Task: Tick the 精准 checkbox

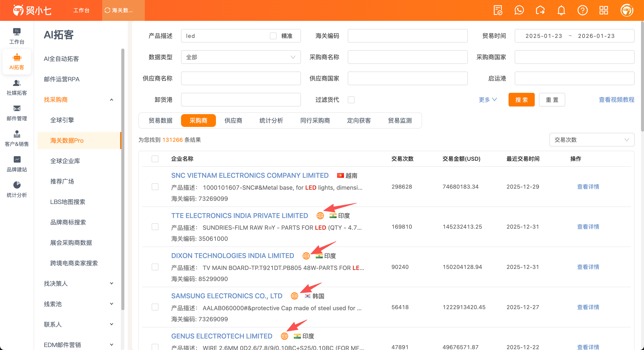Action: click(x=273, y=36)
